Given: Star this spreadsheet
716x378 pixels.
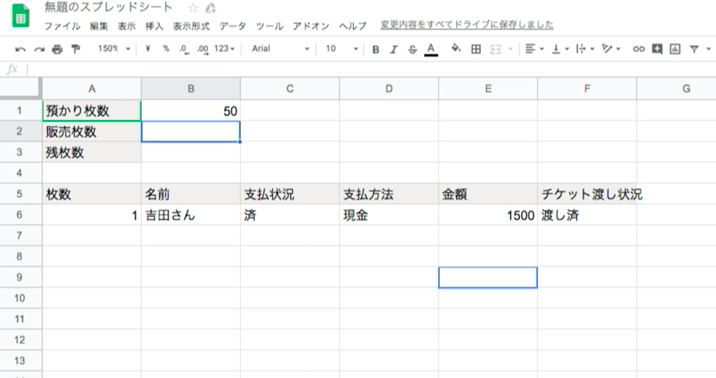Looking at the screenshot, I should coord(193,8).
